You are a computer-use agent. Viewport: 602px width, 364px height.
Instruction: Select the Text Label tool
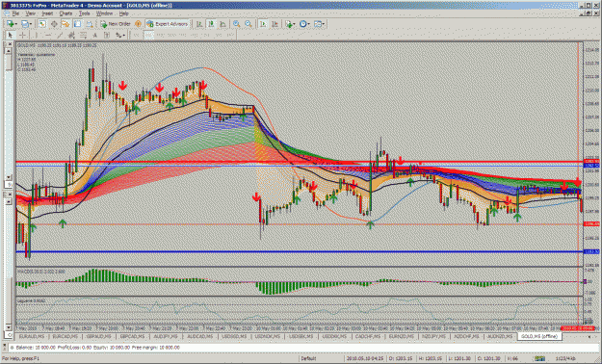point(107,36)
